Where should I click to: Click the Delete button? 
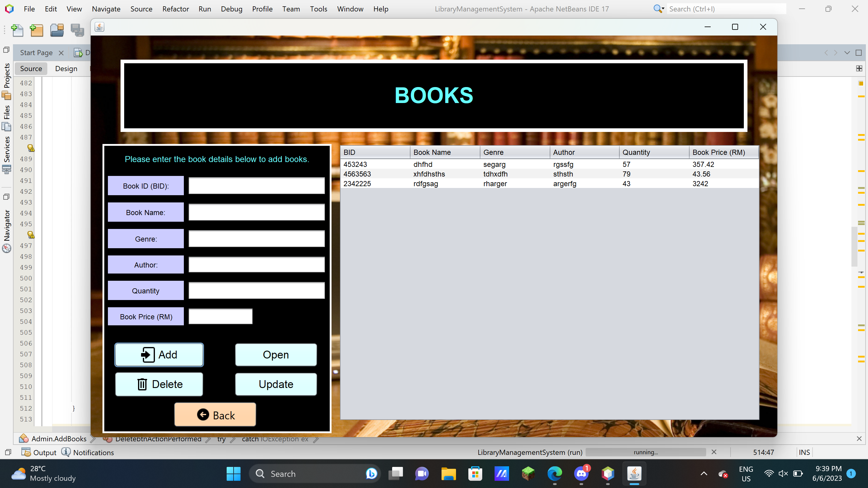click(159, 384)
